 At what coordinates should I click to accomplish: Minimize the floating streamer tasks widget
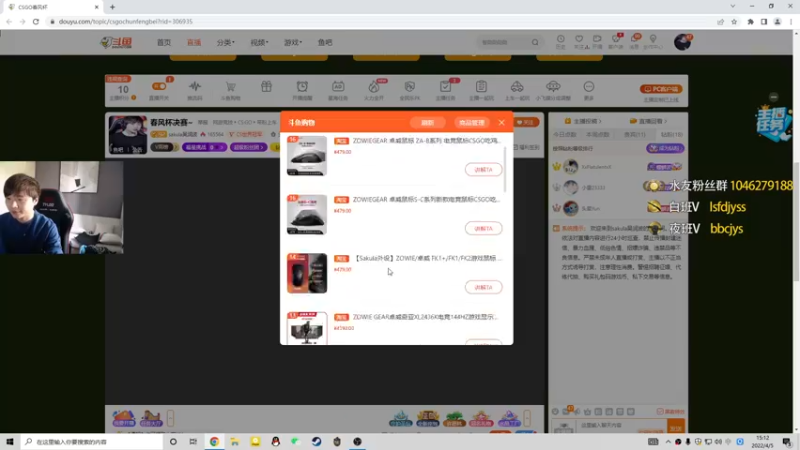coord(773,97)
